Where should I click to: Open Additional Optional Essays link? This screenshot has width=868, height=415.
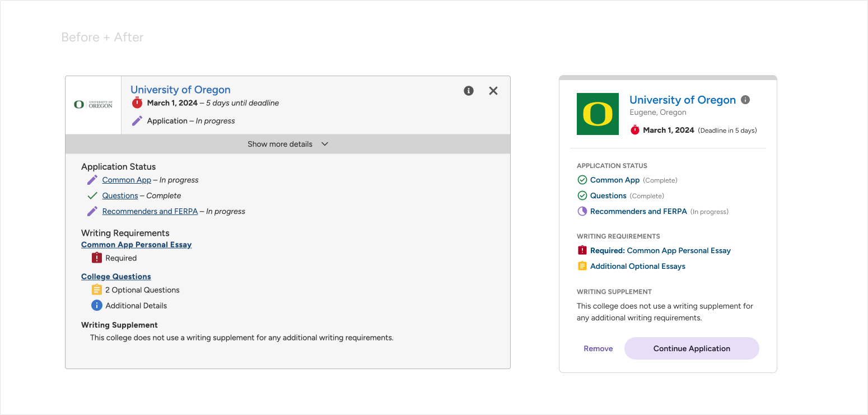click(638, 266)
